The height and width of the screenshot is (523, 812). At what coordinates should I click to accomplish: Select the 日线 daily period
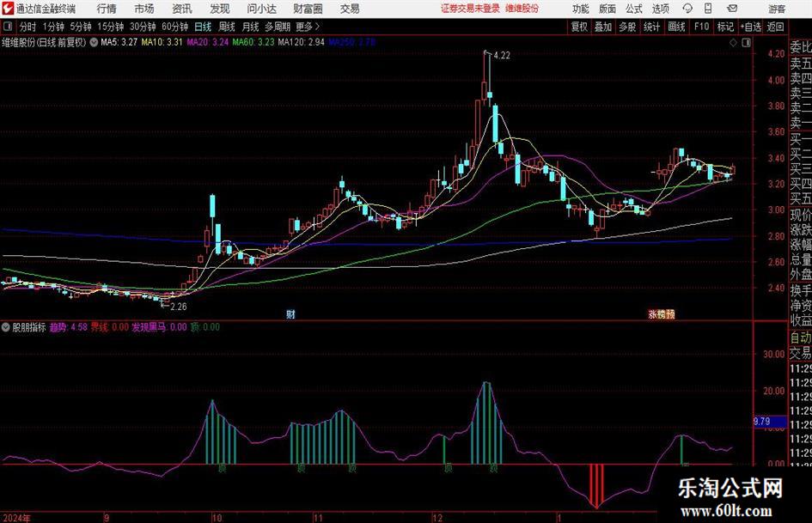[x=203, y=27]
